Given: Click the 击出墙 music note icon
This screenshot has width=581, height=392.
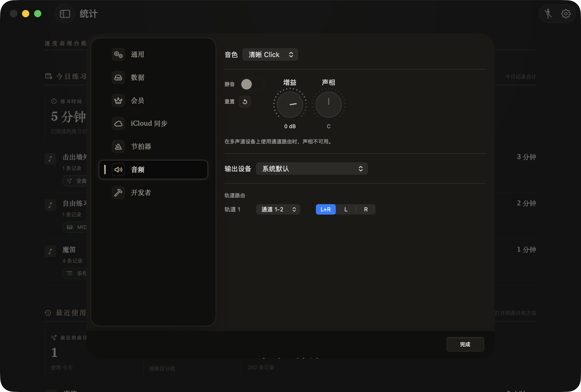Looking at the screenshot, I should point(50,159).
